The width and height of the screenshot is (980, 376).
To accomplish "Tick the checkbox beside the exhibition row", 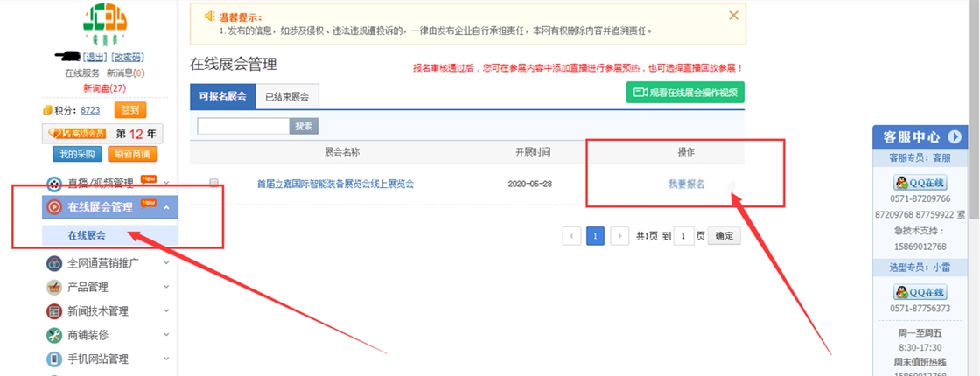I will point(214,184).
